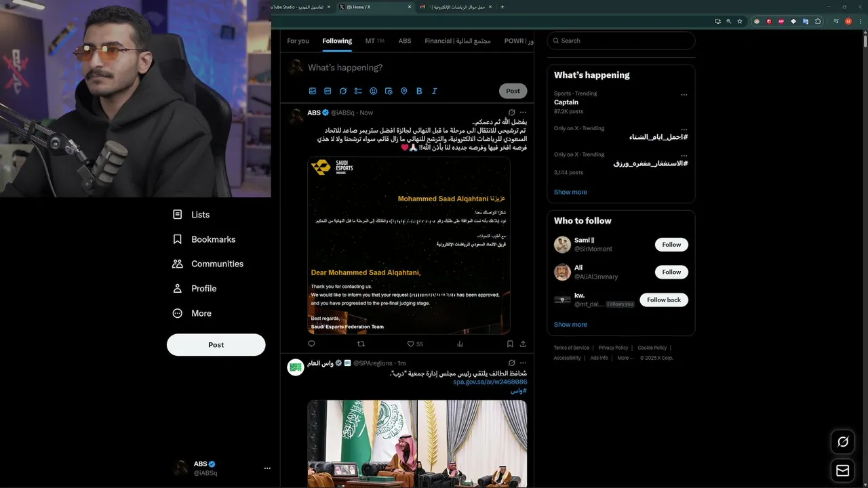Close the Home / X browser tab
Image resolution: width=868 pixels, height=488 pixels.
tap(410, 7)
